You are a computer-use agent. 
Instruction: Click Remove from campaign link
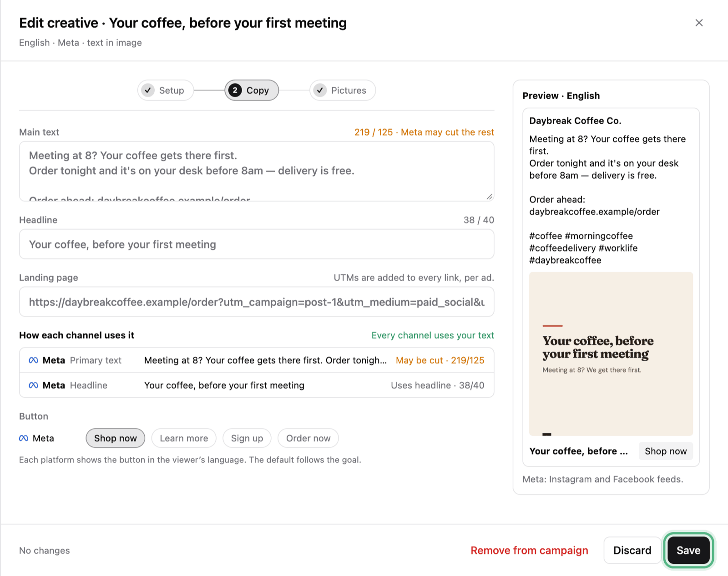529,551
